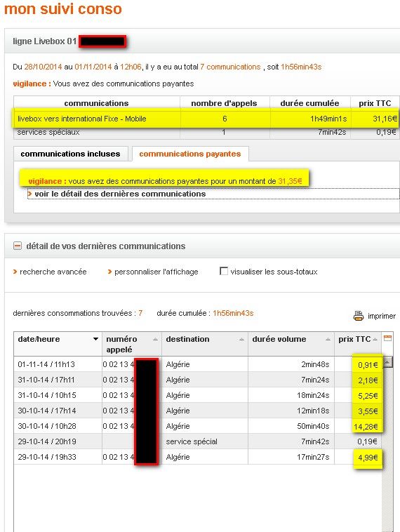Sort the destination column with its arrow

tap(241, 339)
